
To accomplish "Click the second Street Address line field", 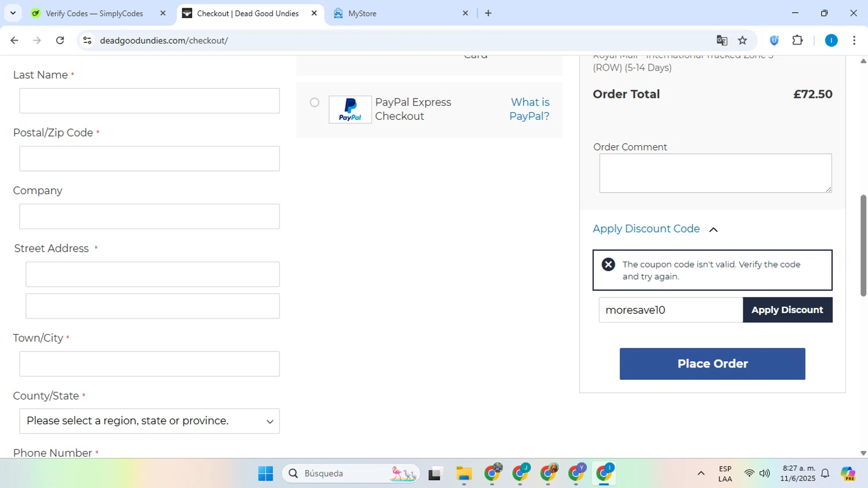I will [x=153, y=306].
